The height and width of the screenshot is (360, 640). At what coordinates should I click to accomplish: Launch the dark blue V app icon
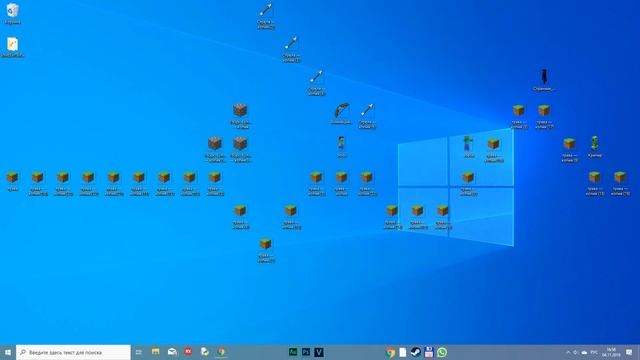(319, 352)
